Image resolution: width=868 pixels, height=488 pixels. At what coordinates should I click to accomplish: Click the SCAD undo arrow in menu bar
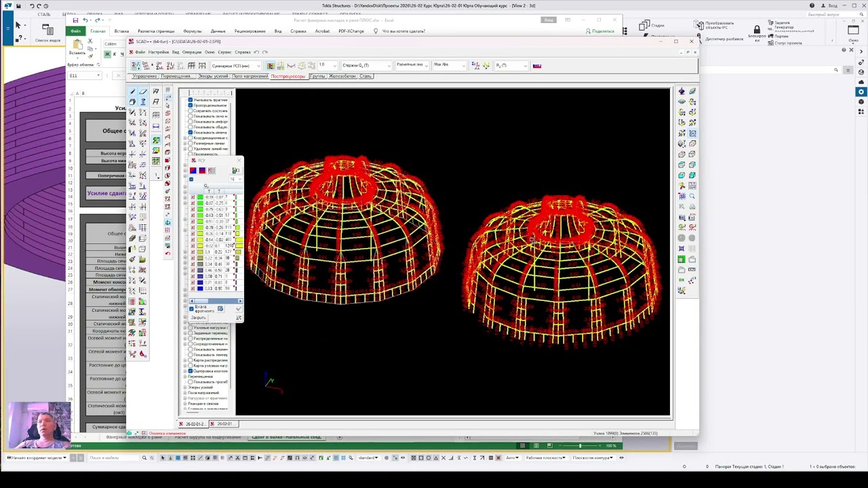point(256,52)
